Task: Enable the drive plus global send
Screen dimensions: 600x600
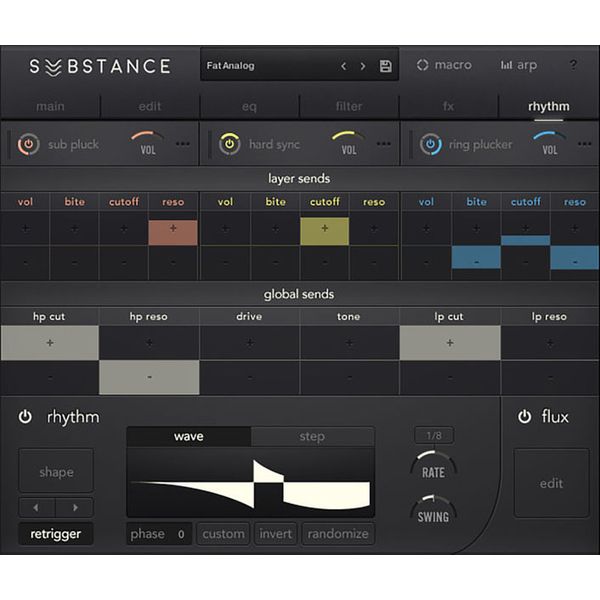Action: (249, 343)
